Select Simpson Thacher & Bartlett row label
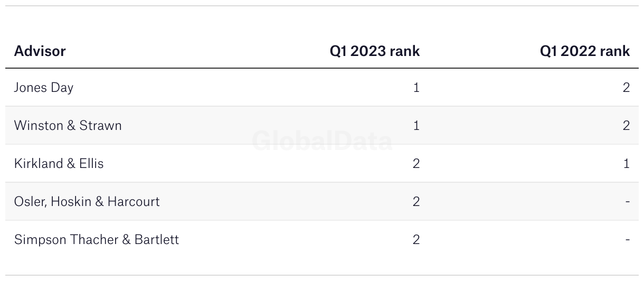This screenshot has height=281, width=644. click(97, 239)
